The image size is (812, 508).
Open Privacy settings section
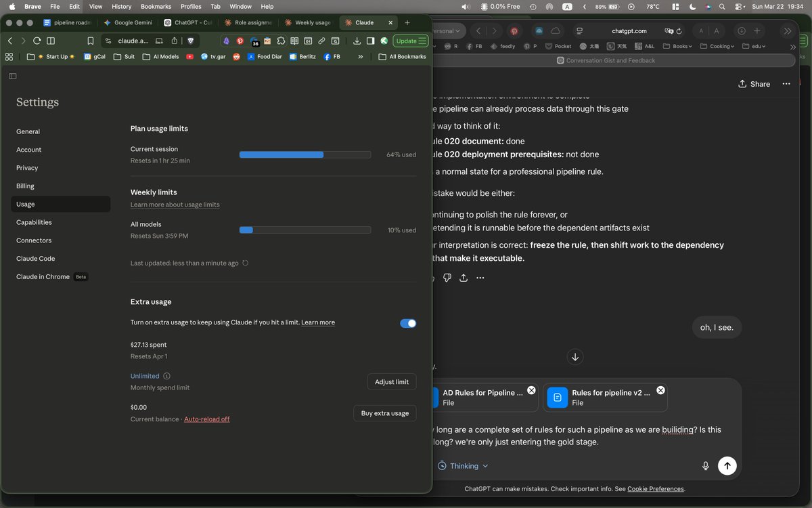tap(60, 168)
